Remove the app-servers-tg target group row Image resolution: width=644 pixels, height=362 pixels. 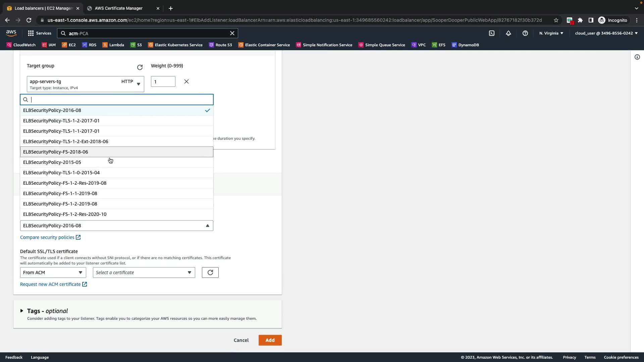(186, 81)
